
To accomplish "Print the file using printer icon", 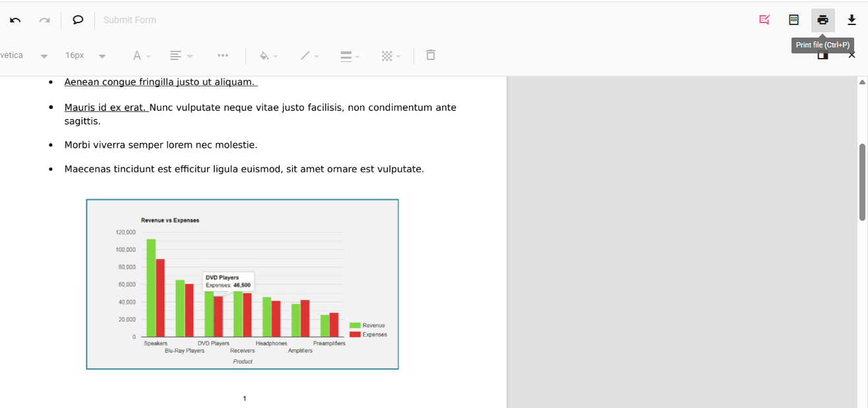I will tap(822, 20).
